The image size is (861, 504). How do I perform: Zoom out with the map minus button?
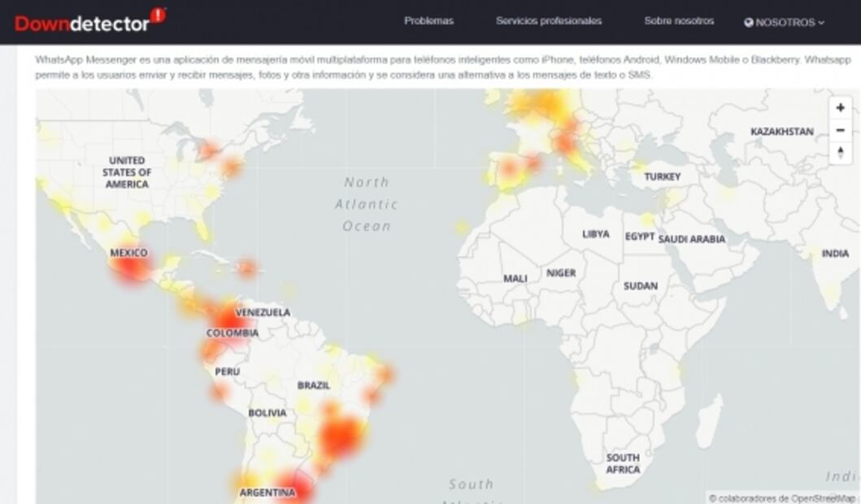pos(840,131)
